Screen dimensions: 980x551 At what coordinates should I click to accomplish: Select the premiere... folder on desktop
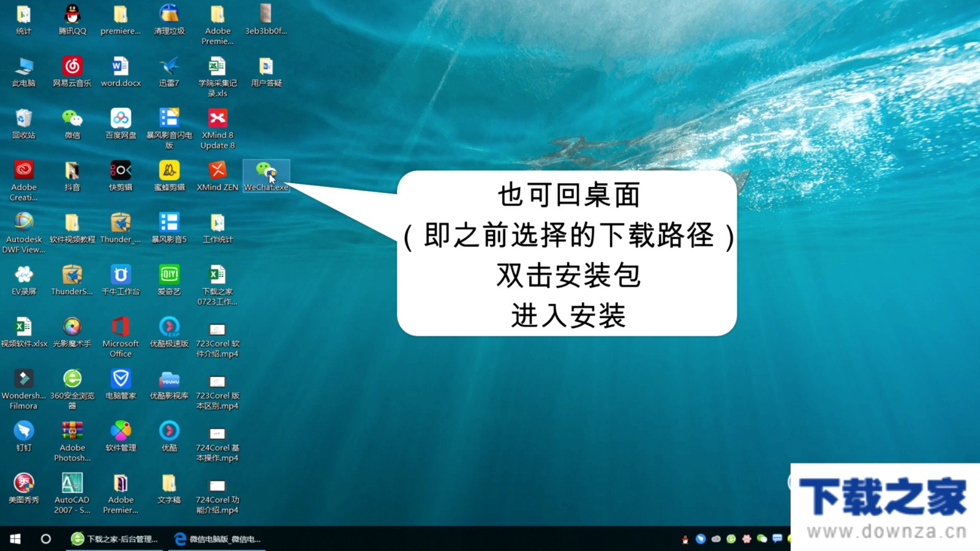tap(121, 19)
